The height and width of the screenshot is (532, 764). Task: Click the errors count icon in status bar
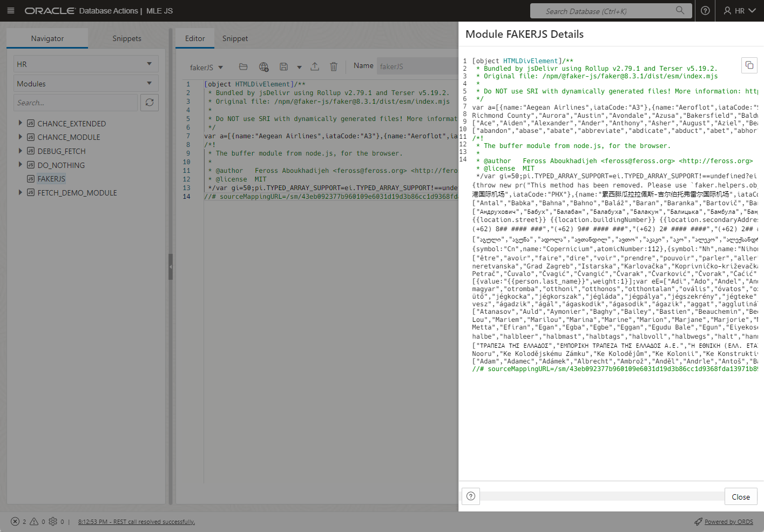[x=15, y=521]
